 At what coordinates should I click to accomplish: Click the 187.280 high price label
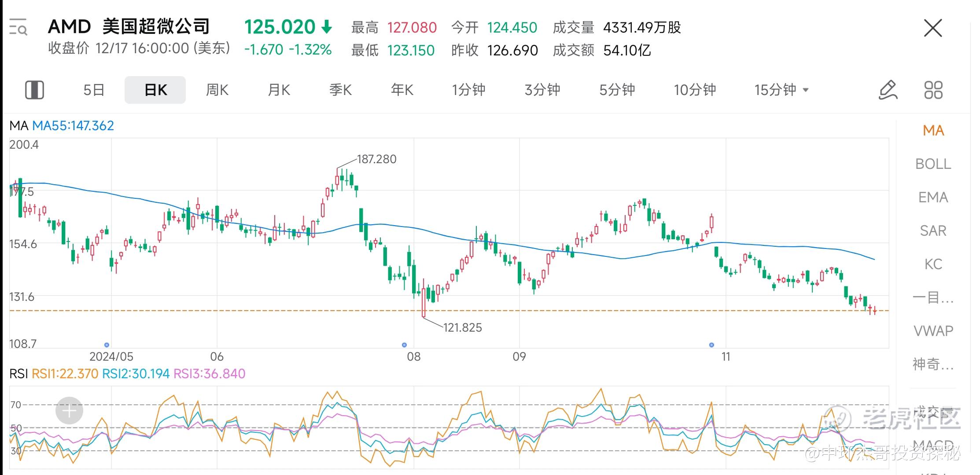coord(376,159)
